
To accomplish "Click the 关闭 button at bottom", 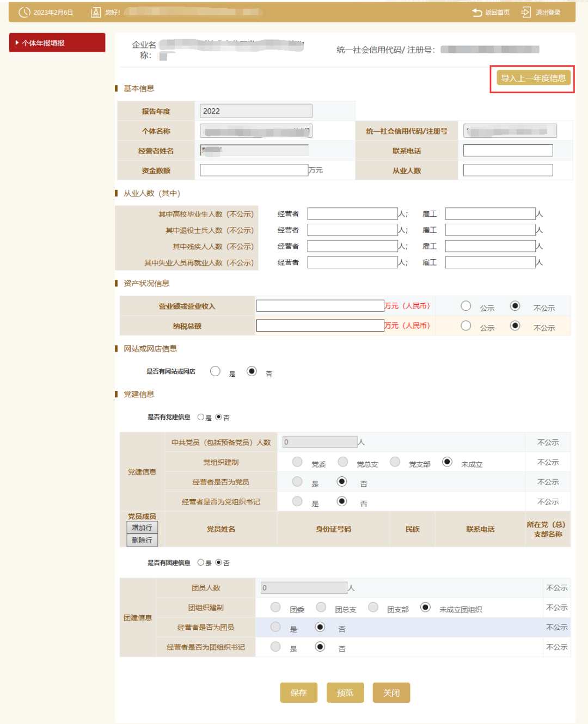I will [391, 692].
